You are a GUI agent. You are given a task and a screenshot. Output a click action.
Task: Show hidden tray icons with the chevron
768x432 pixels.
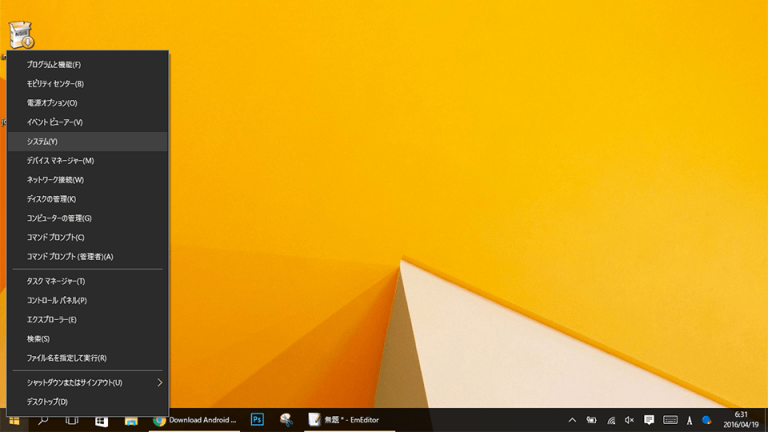[572, 421]
